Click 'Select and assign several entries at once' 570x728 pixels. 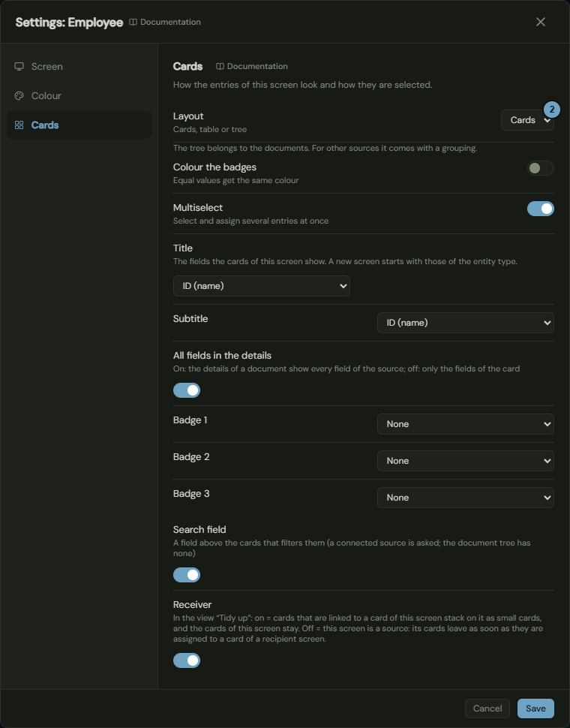(250, 221)
